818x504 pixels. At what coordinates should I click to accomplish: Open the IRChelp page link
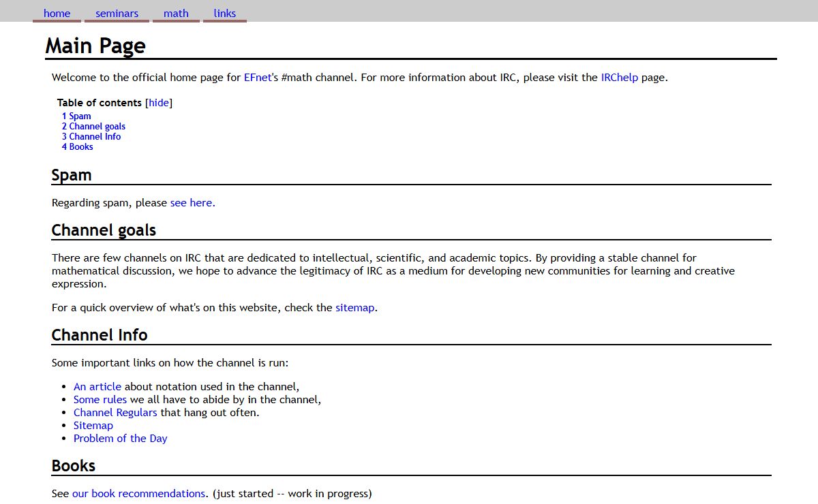coord(619,78)
